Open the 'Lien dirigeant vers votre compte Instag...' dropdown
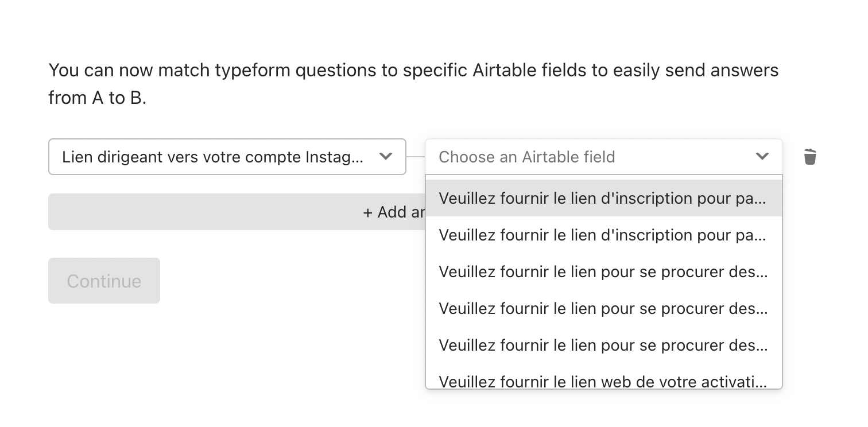The height and width of the screenshot is (427, 868). [x=227, y=157]
